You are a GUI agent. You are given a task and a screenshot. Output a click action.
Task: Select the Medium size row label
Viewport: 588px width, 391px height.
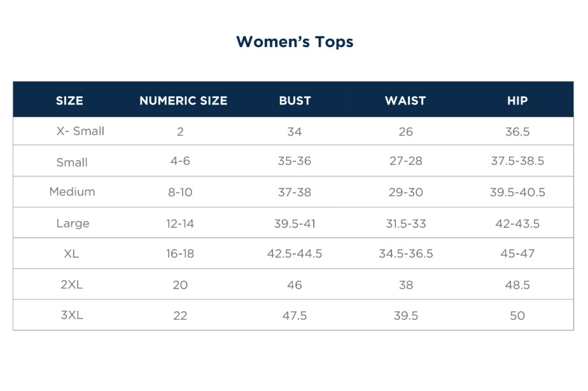pos(72,192)
